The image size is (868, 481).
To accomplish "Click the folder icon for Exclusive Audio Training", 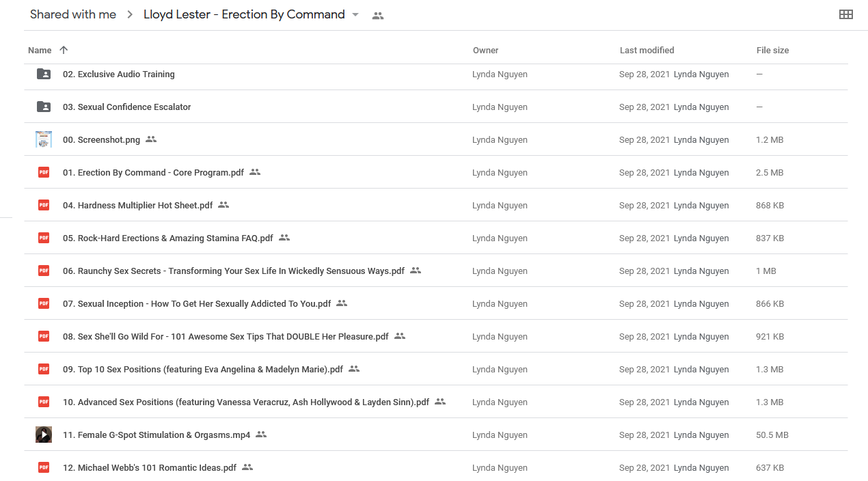I will [x=44, y=74].
